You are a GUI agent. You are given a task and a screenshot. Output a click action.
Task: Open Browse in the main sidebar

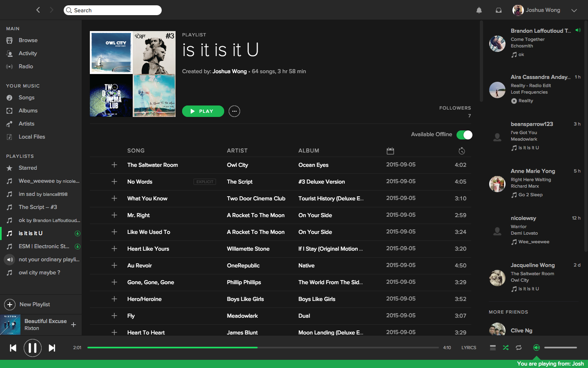28,40
